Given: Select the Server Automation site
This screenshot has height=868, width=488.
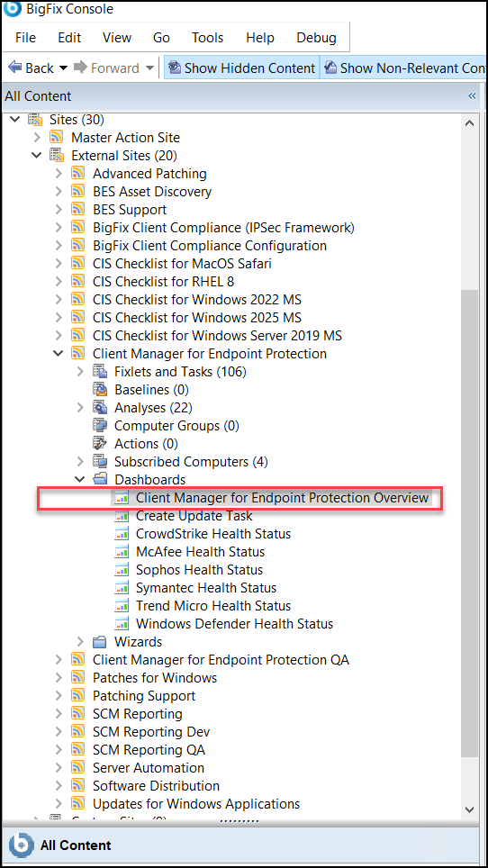Looking at the screenshot, I should (x=149, y=768).
